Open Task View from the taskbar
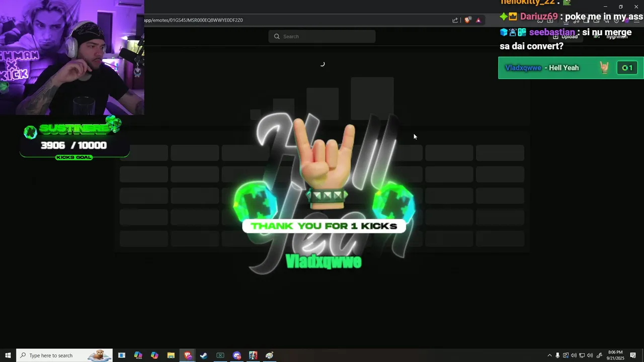Image resolution: width=644 pixels, height=362 pixels. click(x=121, y=355)
